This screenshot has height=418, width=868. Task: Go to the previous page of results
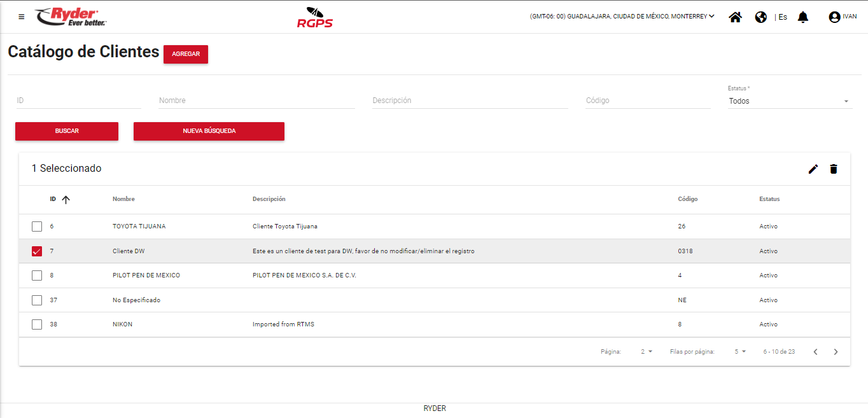tap(815, 352)
